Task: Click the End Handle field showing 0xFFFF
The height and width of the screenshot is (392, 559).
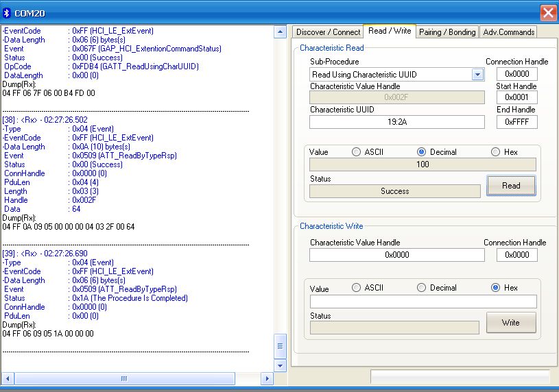Action: [517, 122]
